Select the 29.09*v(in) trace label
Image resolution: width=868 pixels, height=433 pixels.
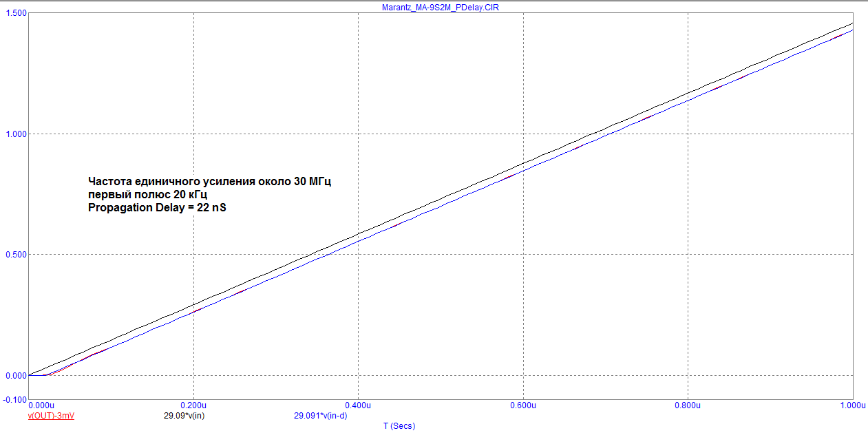[x=184, y=416]
